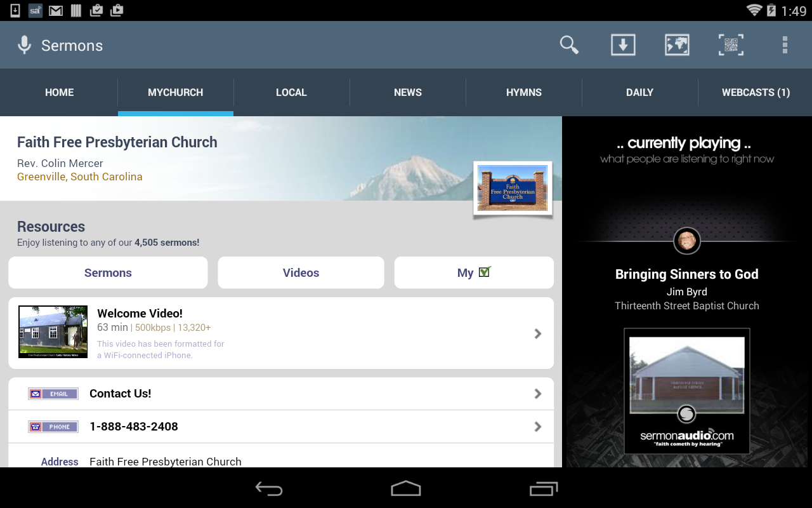The height and width of the screenshot is (508, 812).
Task: Open the Greenville, South Carolina link
Action: point(80,177)
